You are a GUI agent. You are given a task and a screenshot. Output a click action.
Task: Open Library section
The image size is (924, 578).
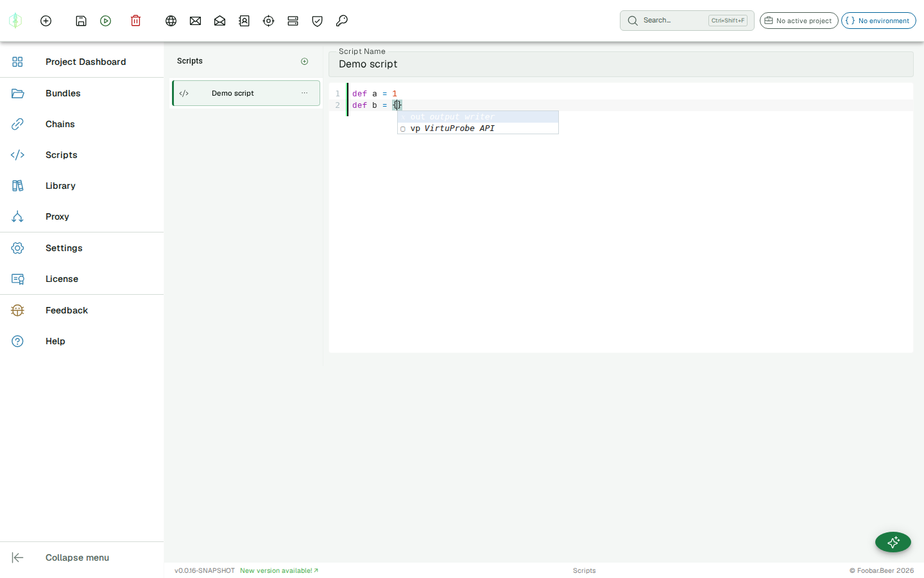(82, 186)
